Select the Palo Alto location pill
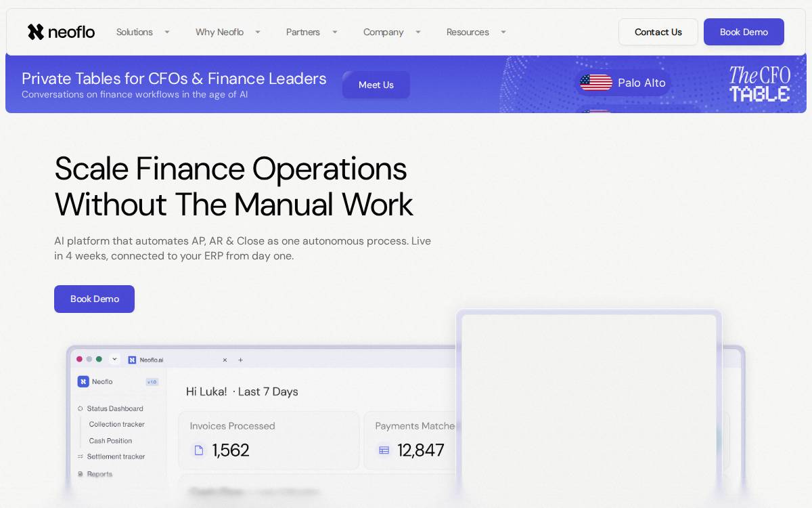Image resolution: width=812 pixels, height=508 pixels. click(x=623, y=83)
